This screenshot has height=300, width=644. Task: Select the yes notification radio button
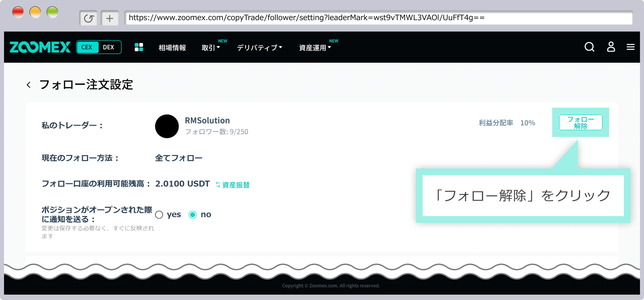[159, 215]
